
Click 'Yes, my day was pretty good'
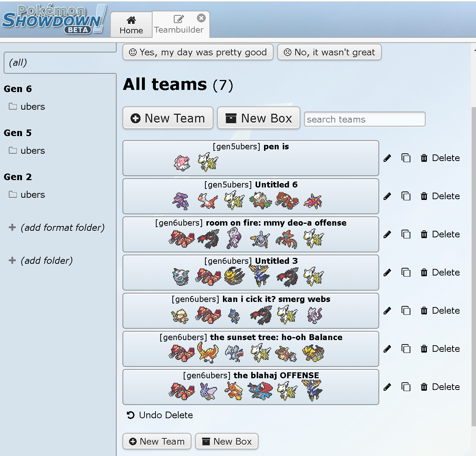tap(198, 52)
